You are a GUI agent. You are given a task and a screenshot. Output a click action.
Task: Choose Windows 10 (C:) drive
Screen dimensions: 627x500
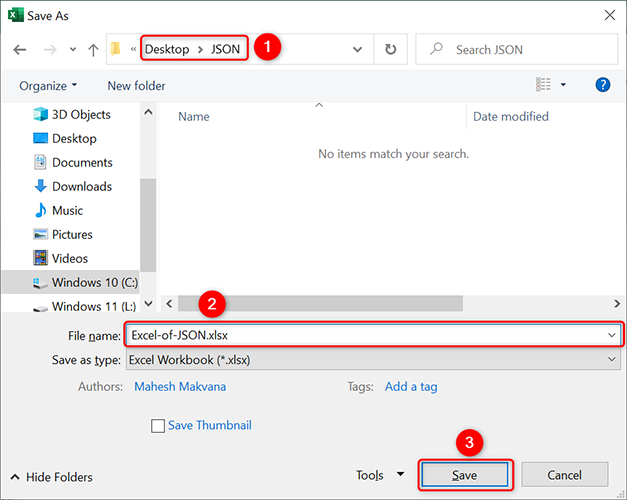[91, 283]
